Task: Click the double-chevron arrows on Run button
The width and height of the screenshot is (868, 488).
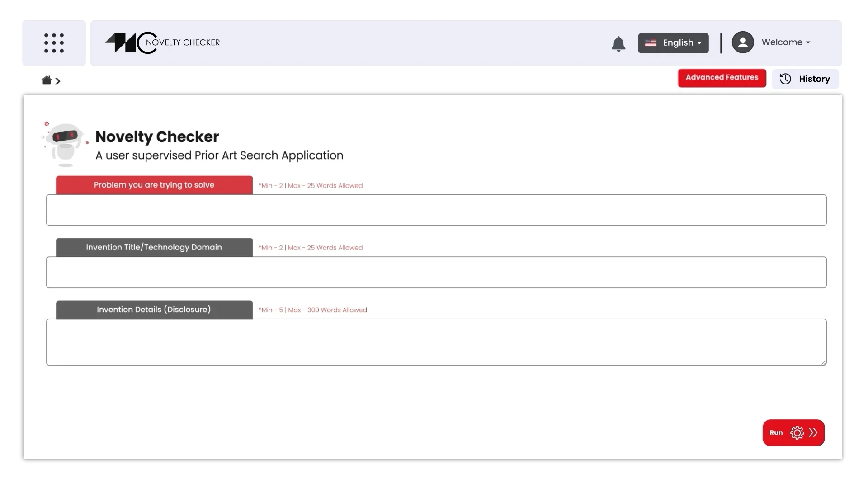Action: pos(812,432)
